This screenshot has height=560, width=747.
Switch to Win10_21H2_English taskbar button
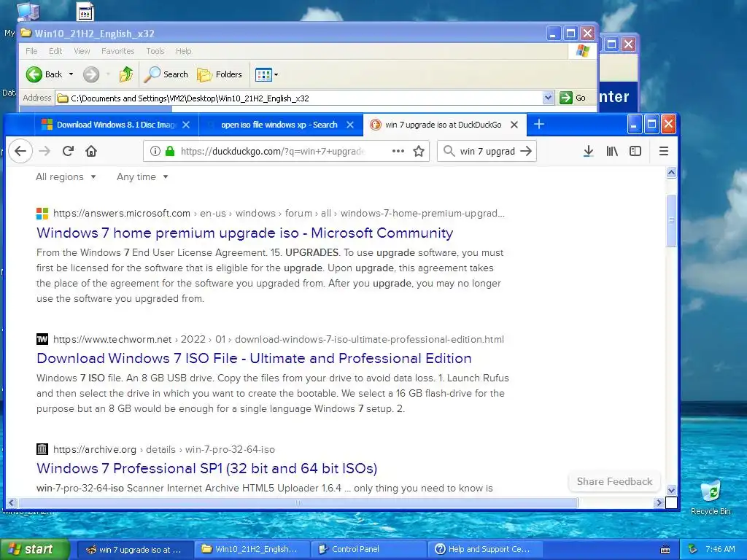pos(253,549)
